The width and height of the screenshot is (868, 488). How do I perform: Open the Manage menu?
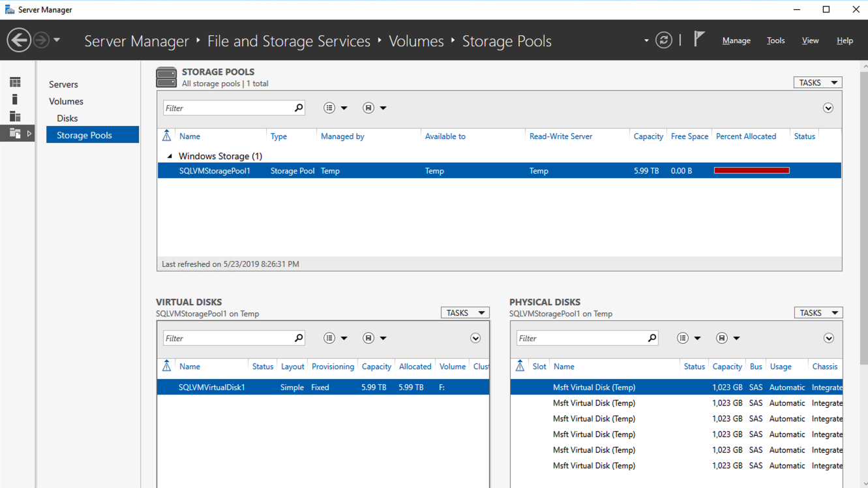coord(736,40)
